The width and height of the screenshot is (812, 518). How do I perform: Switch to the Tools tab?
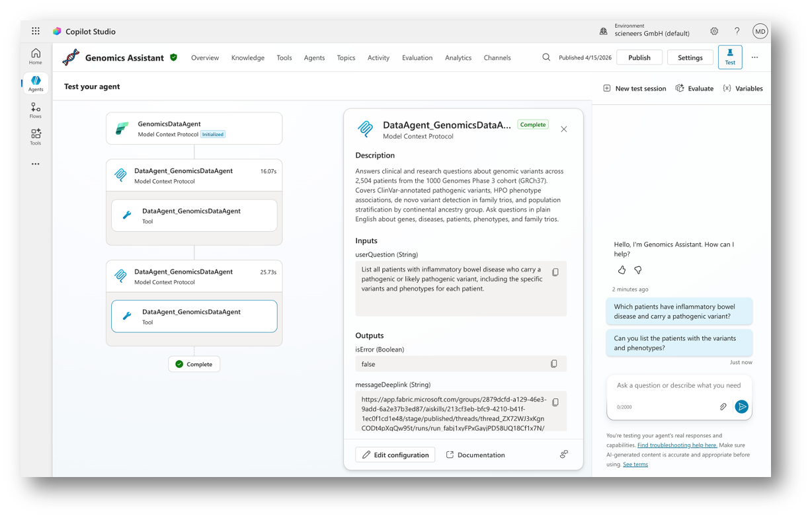[284, 57]
